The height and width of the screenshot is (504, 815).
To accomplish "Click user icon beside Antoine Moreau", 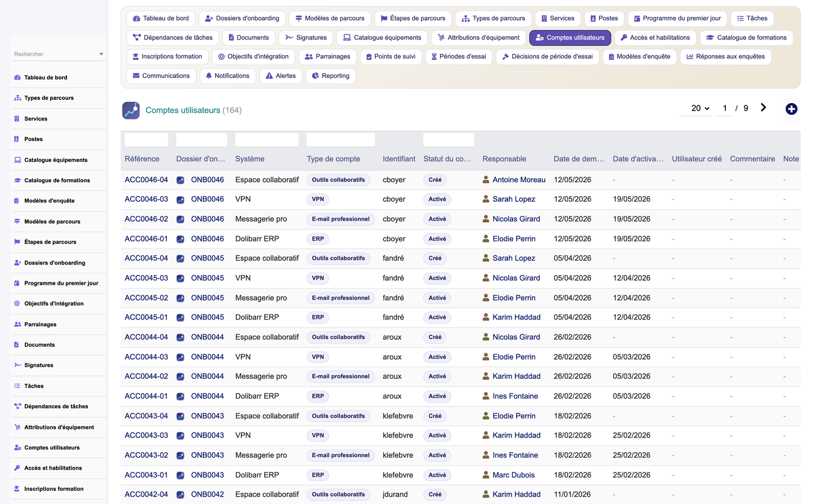I will (486, 180).
